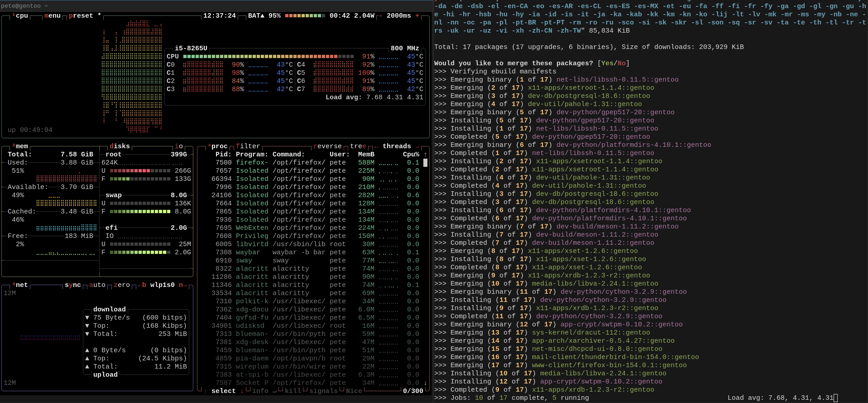The image size is (868, 403).
Task: Click the 12:37:24 clock
Action: [x=220, y=16]
